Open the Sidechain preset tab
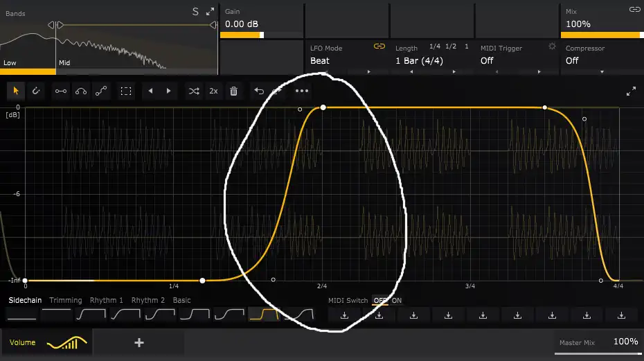The height and width of the screenshot is (361, 644). point(25,301)
